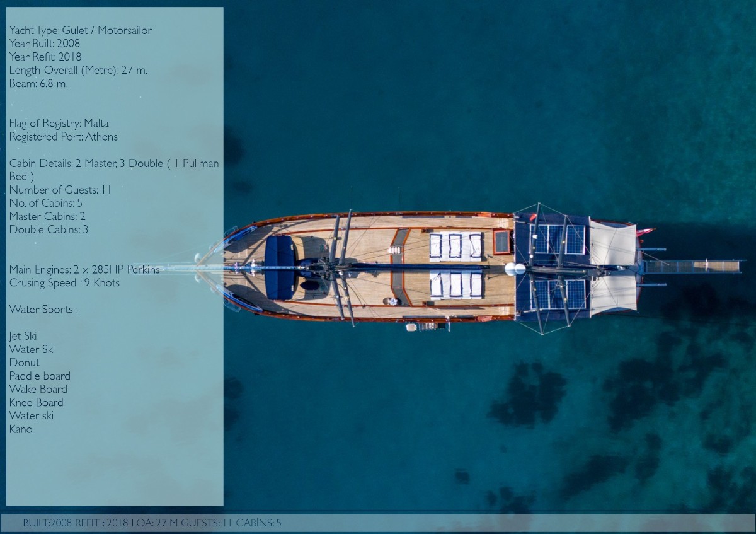
Task: Click 'Master Cabins: 2' text
Action: point(47,216)
